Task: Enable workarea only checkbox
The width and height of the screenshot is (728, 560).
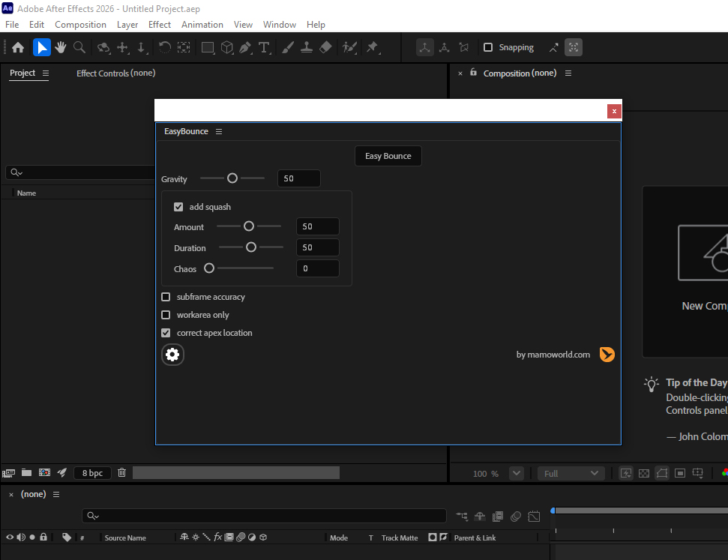Action: [x=166, y=315]
